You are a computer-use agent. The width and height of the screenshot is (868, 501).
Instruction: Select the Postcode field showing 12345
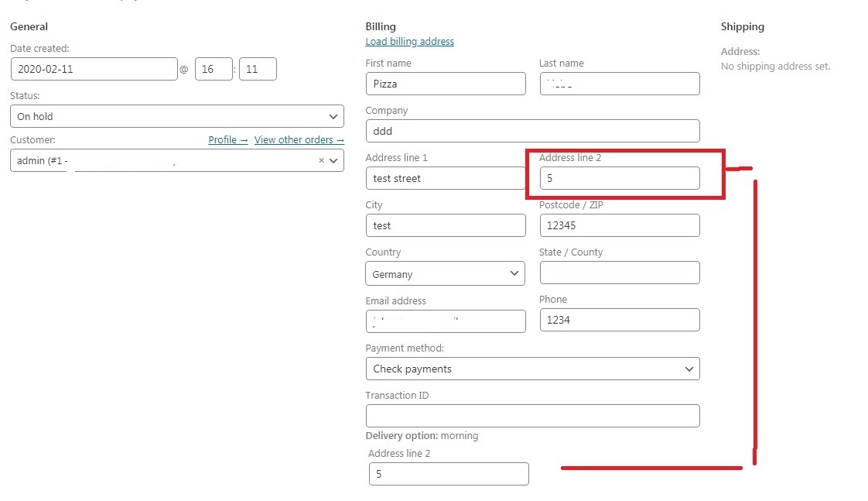(619, 225)
